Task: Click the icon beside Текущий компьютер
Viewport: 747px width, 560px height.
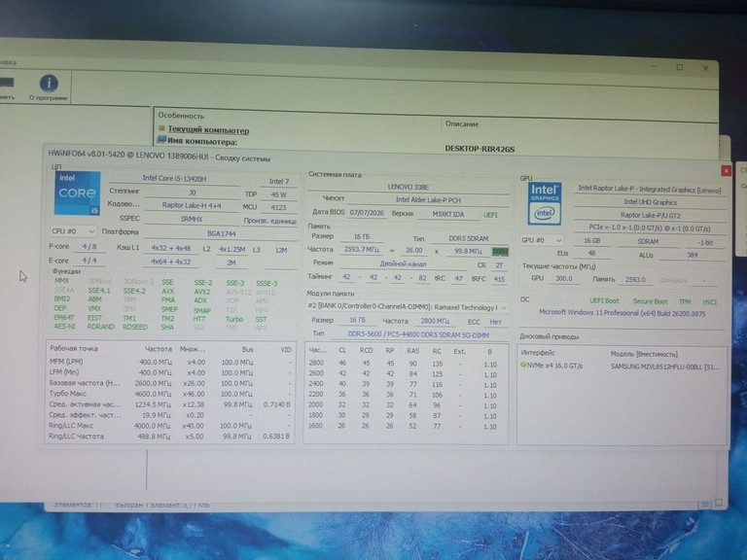Action: [161, 128]
